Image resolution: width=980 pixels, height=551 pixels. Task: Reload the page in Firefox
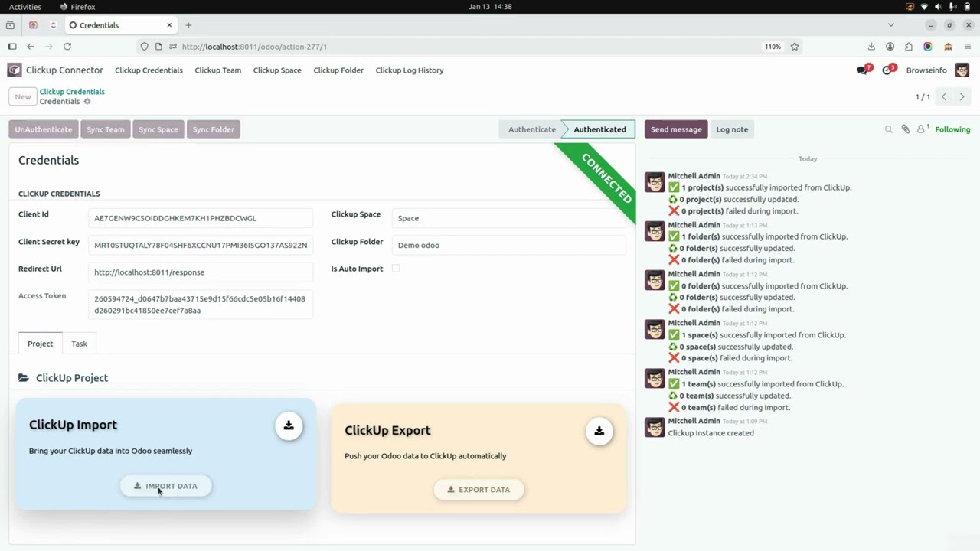pos(67,47)
